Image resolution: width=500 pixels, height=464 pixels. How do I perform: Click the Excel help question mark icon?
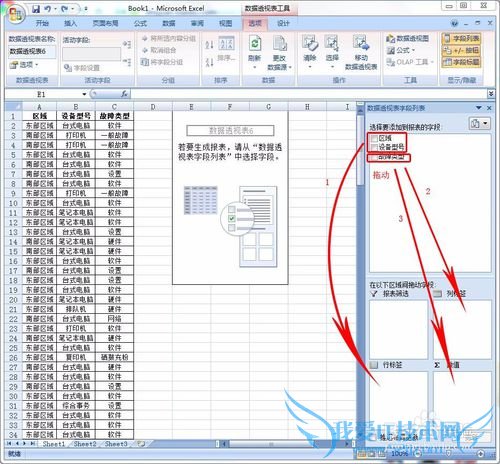(x=454, y=23)
